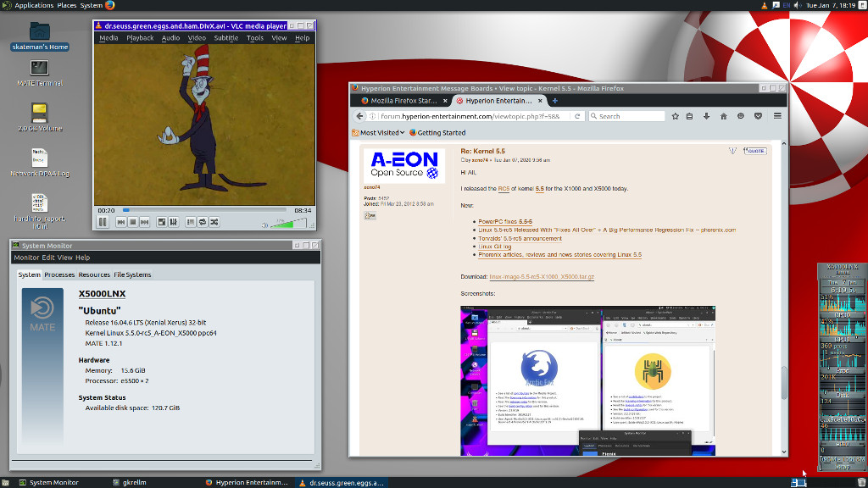Open sound volume applet in top panel
The image size is (868, 488).
click(798, 6)
